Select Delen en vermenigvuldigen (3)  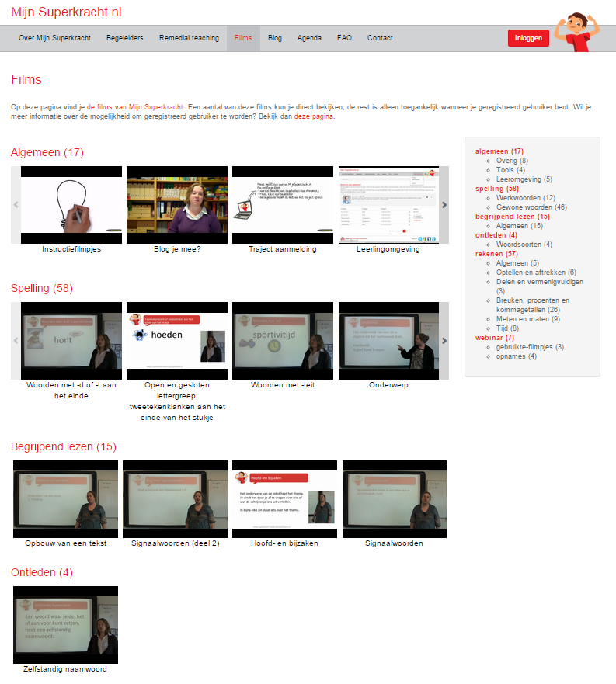click(x=540, y=286)
